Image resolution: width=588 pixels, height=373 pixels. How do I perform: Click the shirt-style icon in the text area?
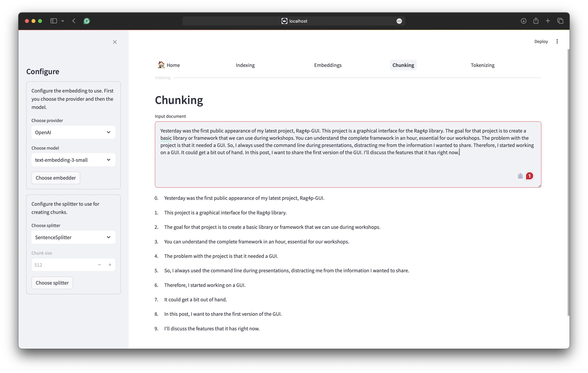pos(520,176)
